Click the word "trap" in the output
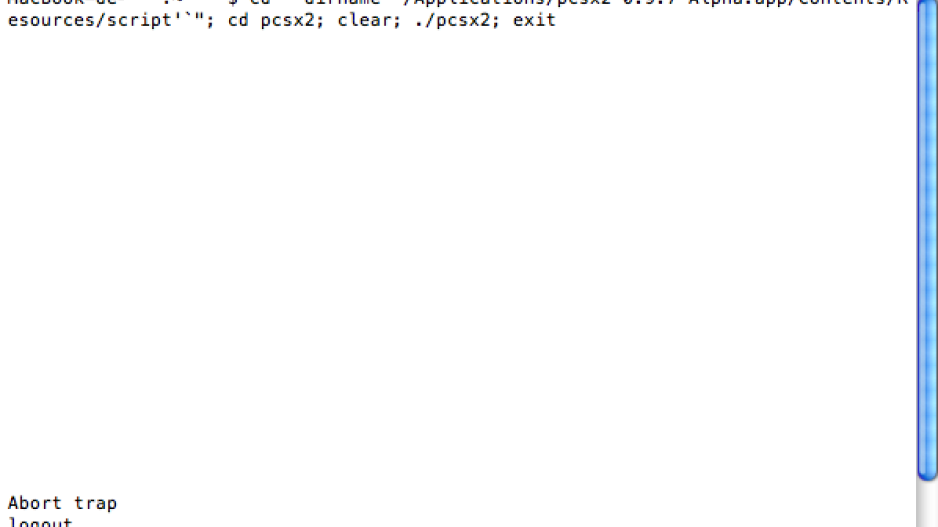Screen dimensions: 938x527 pos(95,504)
